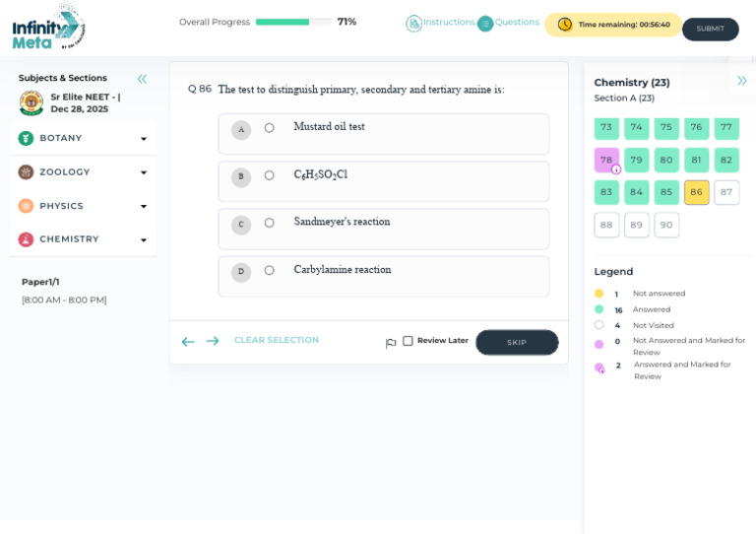Click the Infinity Meta logo
The width and height of the screenshot is (756, 534).
48,28
